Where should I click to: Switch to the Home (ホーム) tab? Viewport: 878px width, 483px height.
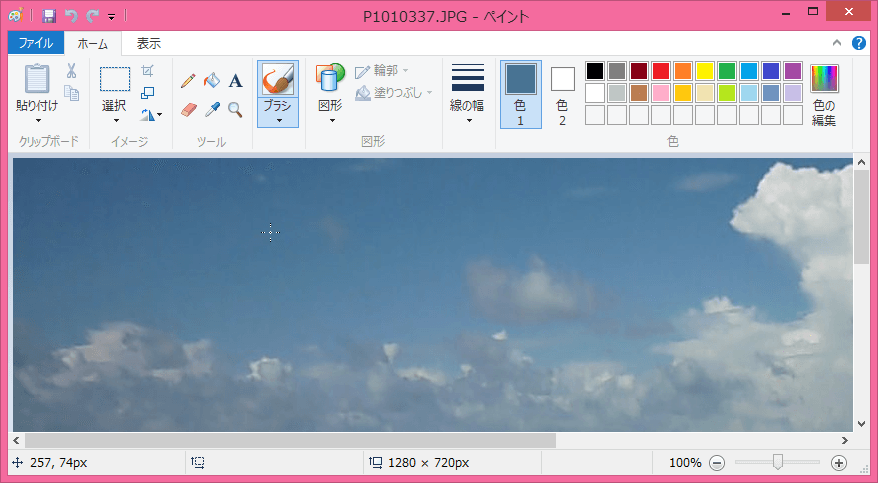click(92, 43)
